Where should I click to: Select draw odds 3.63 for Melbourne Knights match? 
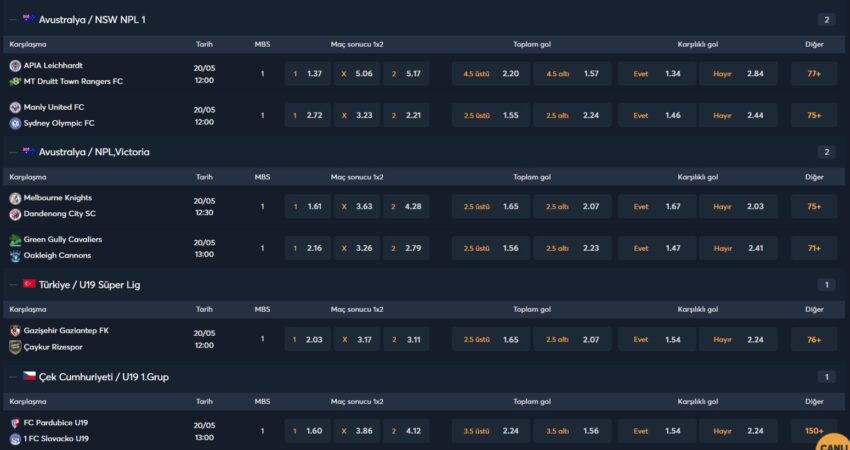click(x=357, y=206)
